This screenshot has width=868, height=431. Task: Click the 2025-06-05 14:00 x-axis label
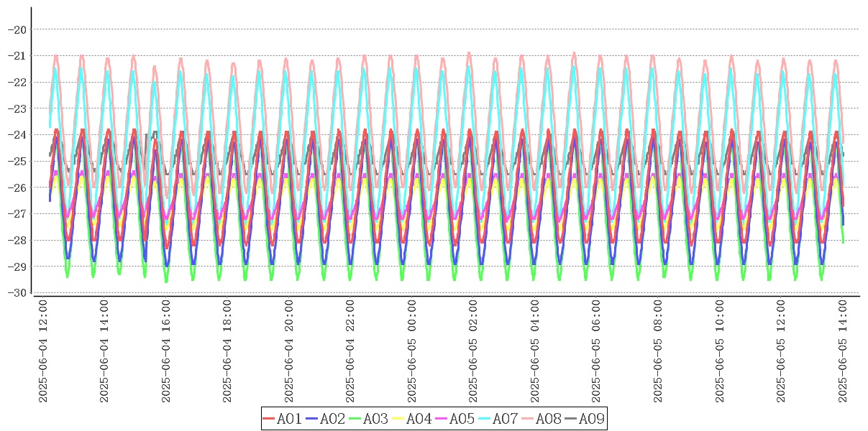[843, 351]
